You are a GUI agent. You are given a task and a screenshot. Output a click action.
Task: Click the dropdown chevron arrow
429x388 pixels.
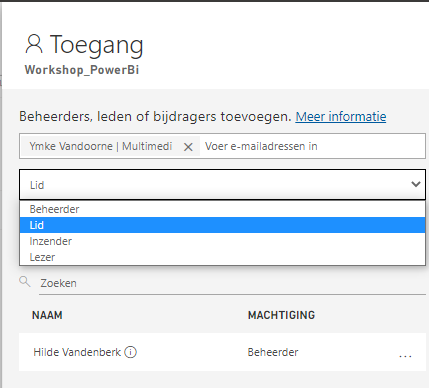(416, 184)
